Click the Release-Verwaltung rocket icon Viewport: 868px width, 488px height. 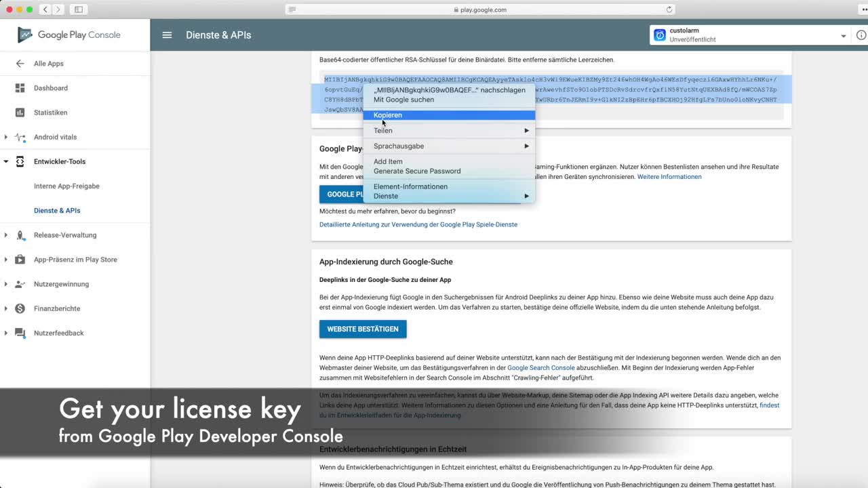tap(20, 235)
